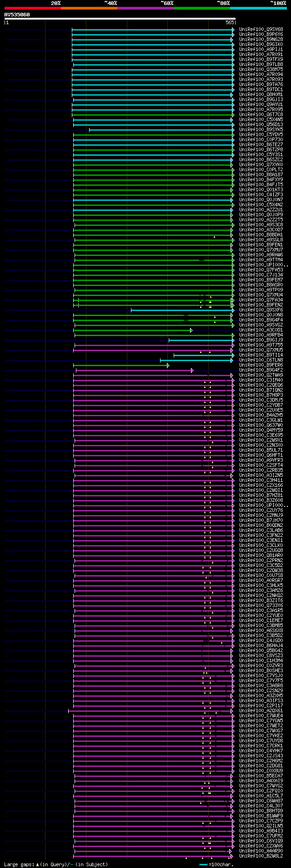Click the white query length ruler bar

tap(120, 19)
